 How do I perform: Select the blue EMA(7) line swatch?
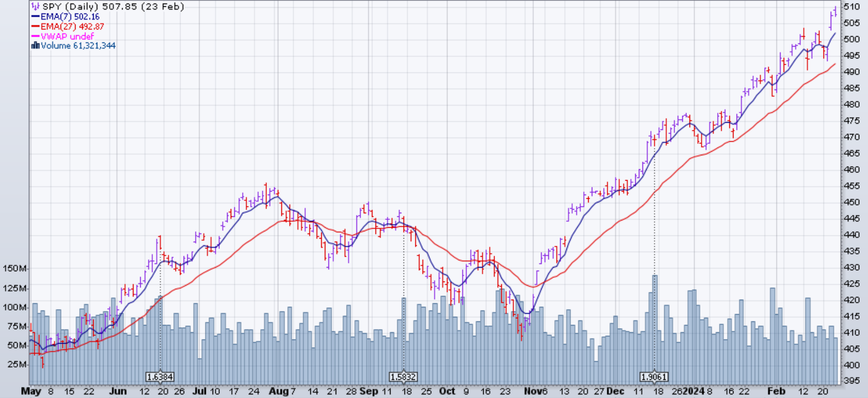pyautogui.click(x=35, y=17)
